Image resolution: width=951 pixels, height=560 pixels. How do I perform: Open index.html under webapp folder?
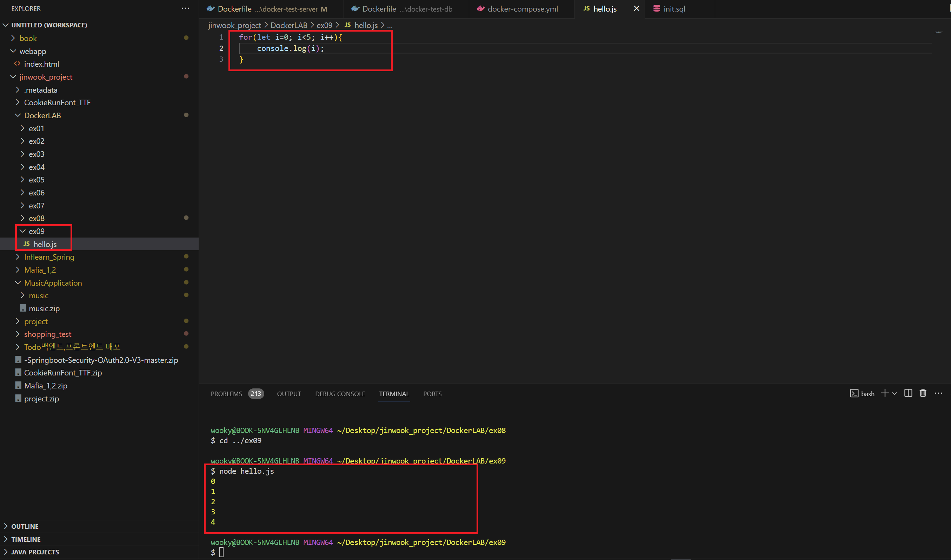click(x=41, y=64)
